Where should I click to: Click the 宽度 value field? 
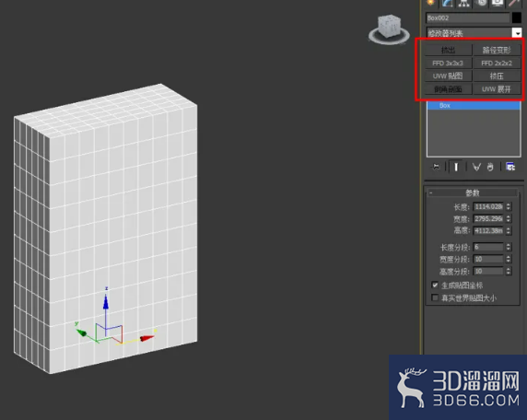[x=488, y=218]
